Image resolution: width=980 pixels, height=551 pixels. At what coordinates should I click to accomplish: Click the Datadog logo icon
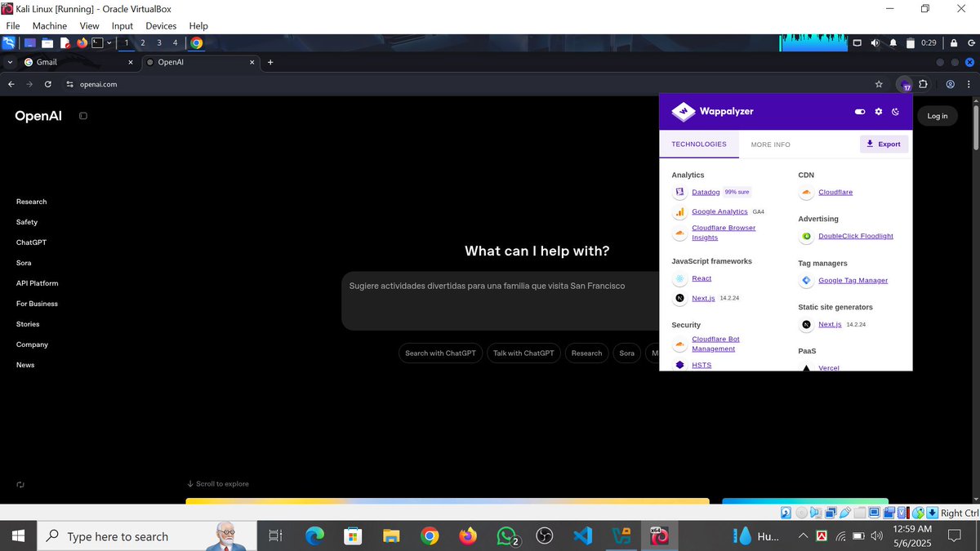pyautogui.click(x=679, y=192)
